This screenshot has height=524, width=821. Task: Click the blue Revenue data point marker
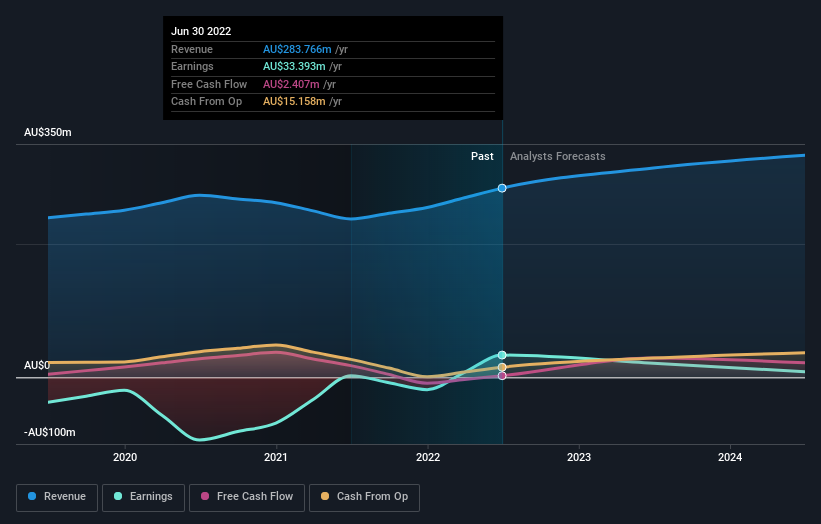(x=502, y=188)
